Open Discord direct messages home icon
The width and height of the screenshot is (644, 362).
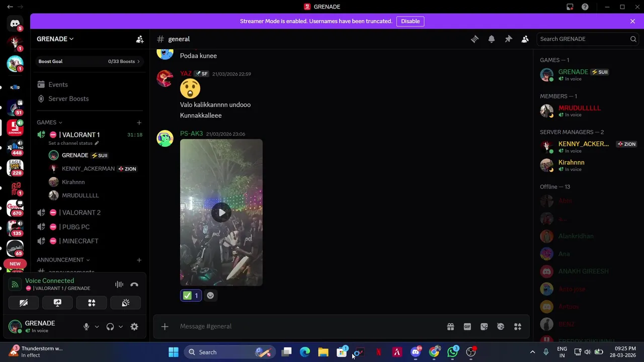[x=15, y=23]
